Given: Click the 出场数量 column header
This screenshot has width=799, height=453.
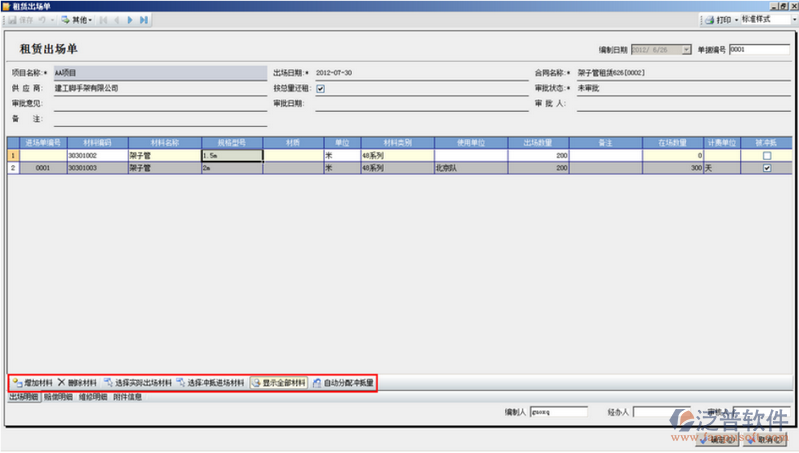Looking at the screenshot, I should coord(538,143).
